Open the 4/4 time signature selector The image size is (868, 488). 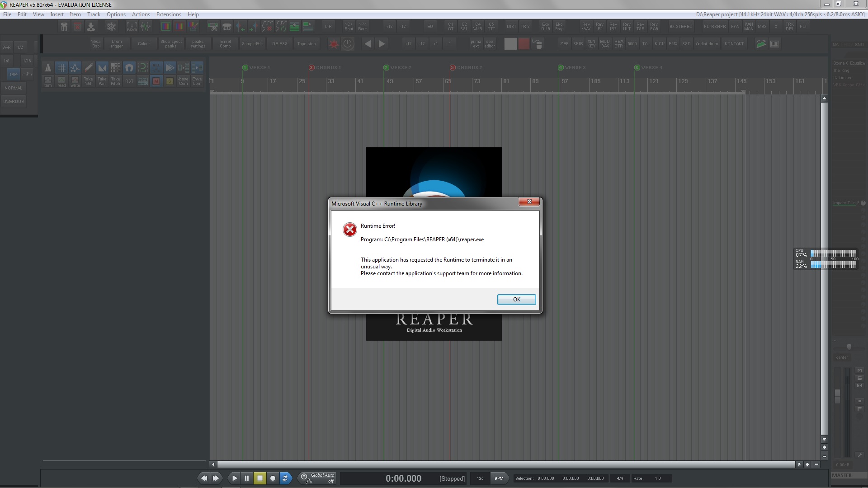coord(619,478)
